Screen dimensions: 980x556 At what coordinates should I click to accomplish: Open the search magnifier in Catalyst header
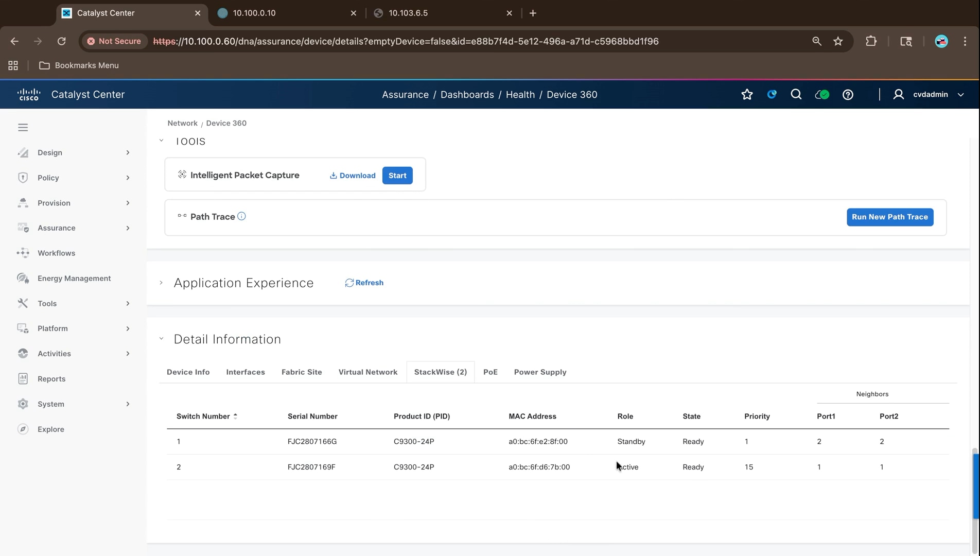[x=796, y=94]
